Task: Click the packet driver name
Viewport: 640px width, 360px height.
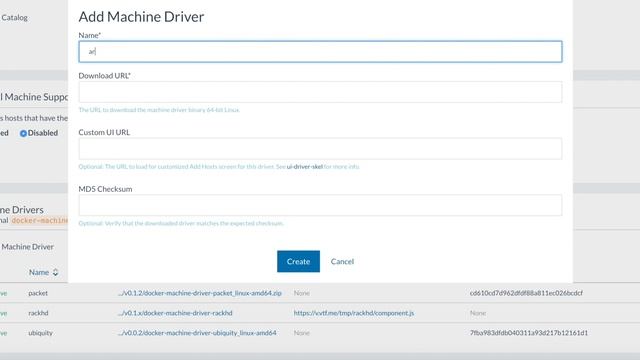Action: (38, 293)
